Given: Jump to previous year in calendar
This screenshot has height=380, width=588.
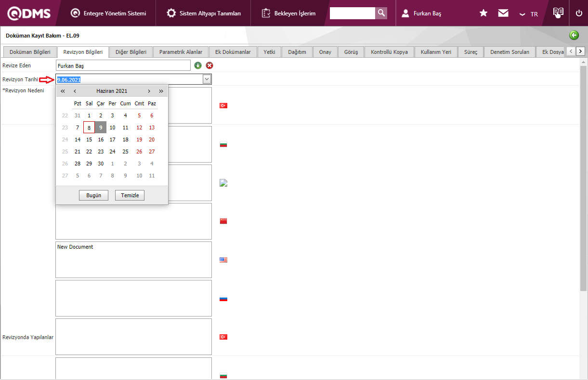Looking at the screenshot, I should pos(63,91).
